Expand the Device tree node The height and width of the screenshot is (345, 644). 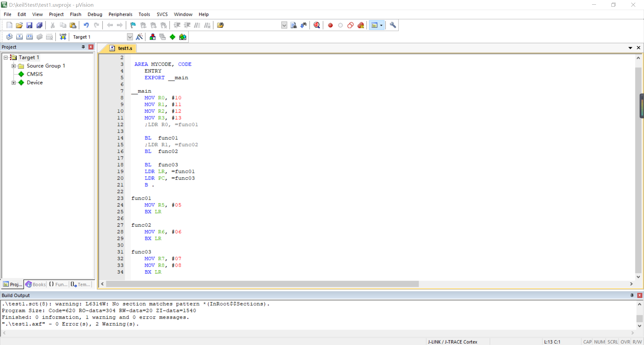(13, 83)
